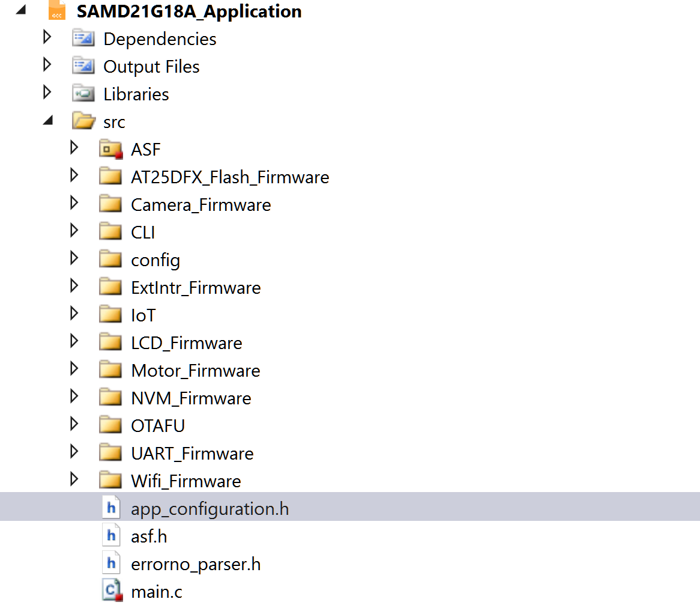Viewport: 700px width, 605px height.
Task: Expand the LCD_Firmware folder arrow
Action: [x=74, y=341]
